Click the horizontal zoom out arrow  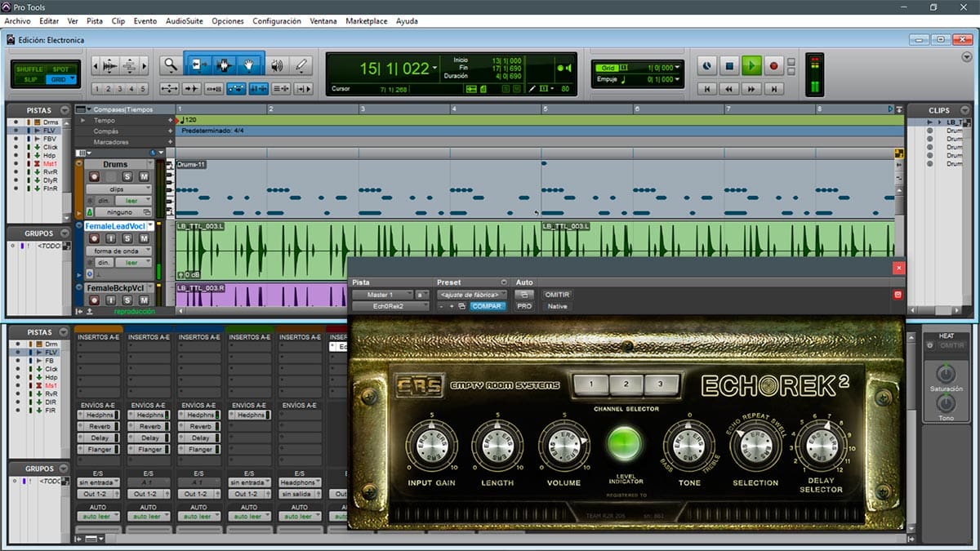[x=96, y=65]
